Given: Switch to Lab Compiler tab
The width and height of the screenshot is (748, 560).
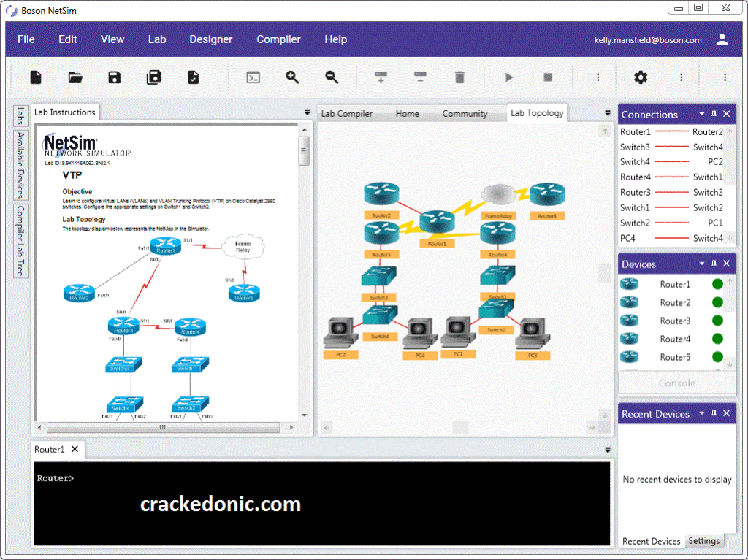Looking at the screenshot, I should [x=347, y=113].
